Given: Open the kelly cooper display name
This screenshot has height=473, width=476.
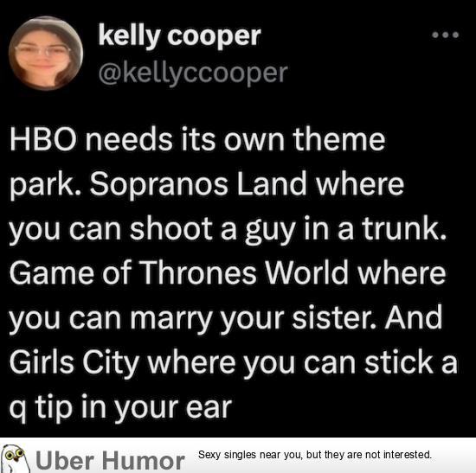Looking at the screenshot, I should tap(179, 36).
